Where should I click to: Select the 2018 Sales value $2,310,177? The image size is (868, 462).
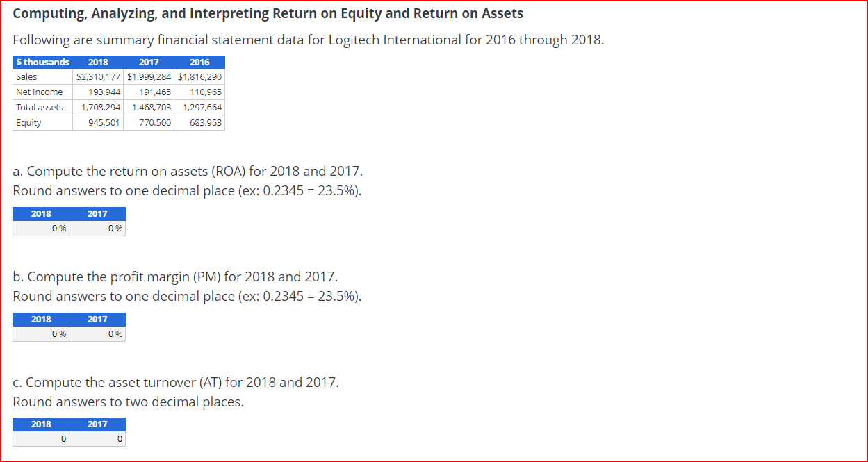pos(98,77)
